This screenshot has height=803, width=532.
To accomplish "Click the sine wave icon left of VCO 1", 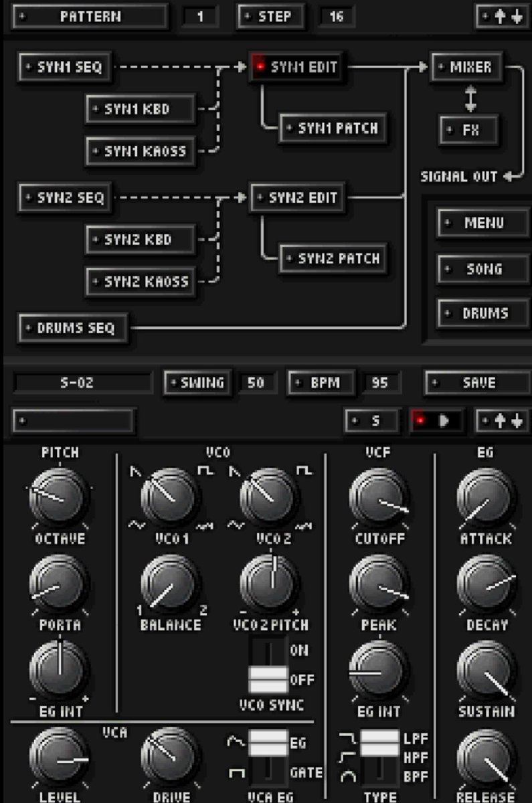I will click(135, 525).
